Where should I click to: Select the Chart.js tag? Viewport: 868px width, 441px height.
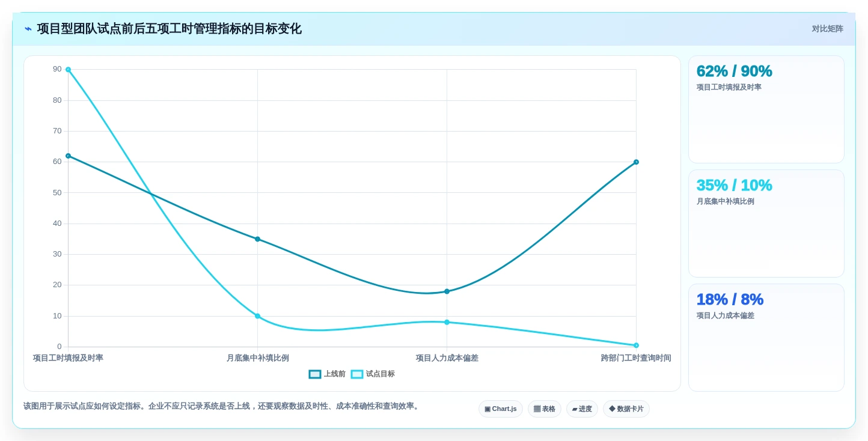[501, 409]
